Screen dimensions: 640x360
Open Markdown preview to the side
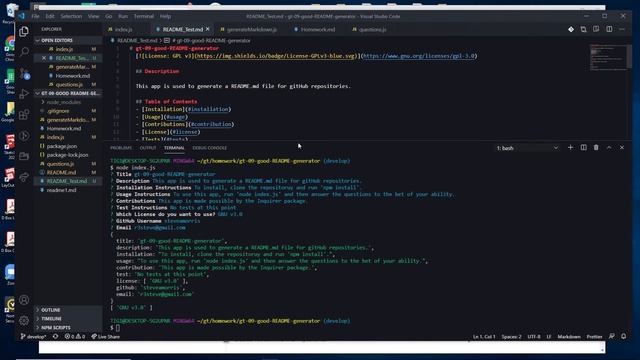click(x=596, y=29)
